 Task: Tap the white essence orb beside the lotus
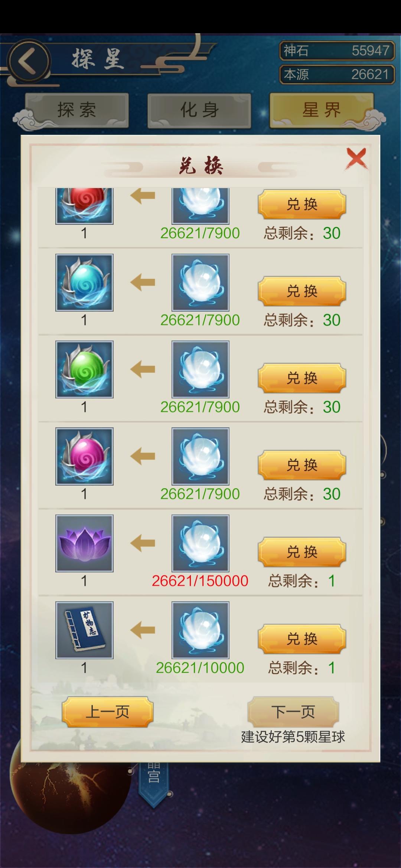point(200,543)
